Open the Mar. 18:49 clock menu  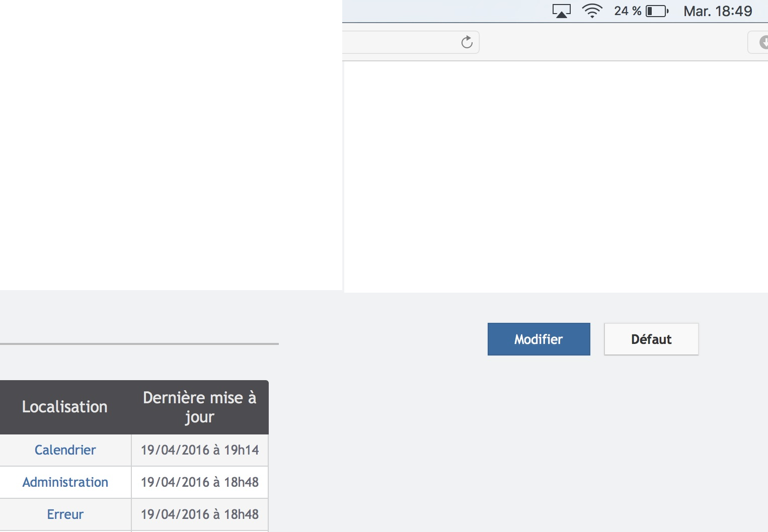[717, 11]
